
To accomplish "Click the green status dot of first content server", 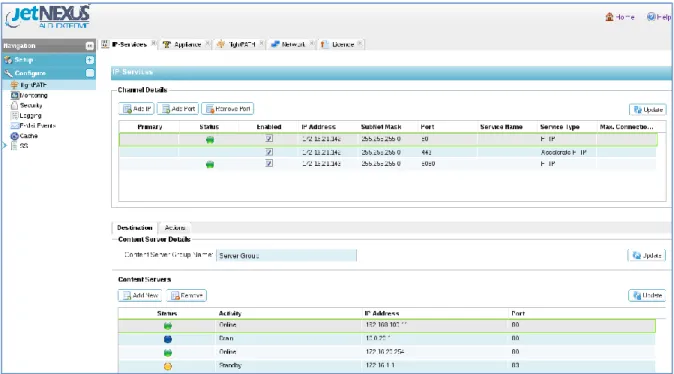I will click(x=168, y=326).
